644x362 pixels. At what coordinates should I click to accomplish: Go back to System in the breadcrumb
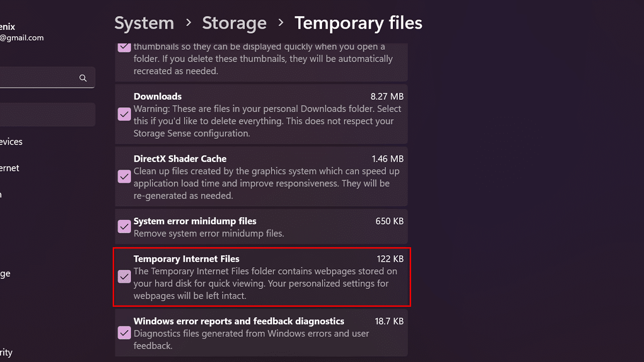click(x=144, y=23)
